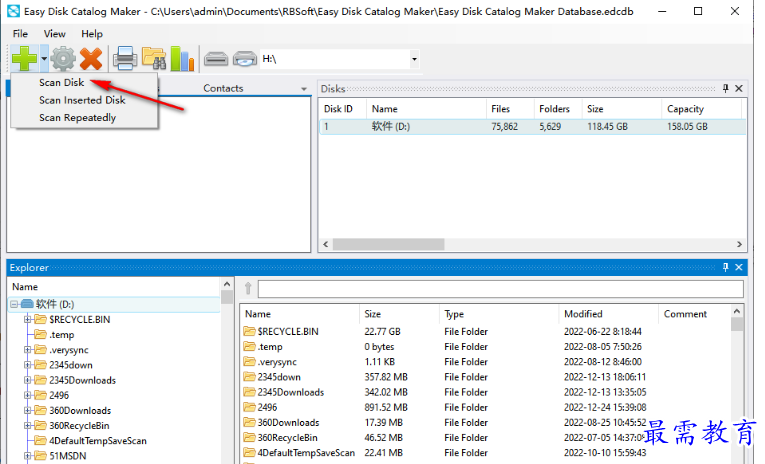
Task: Expand the 360Downloads tree node
Action: 28,410
